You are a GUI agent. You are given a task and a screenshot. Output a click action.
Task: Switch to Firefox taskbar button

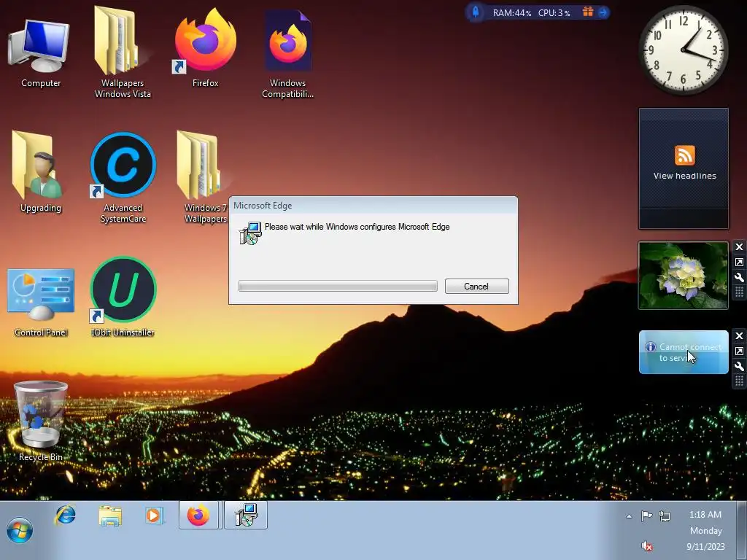(198, 516)
